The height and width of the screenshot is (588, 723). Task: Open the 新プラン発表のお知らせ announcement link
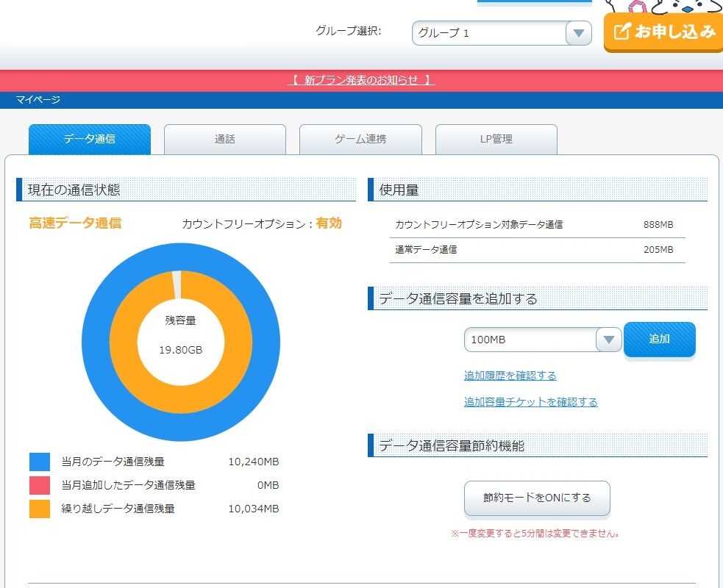point(361,81)
